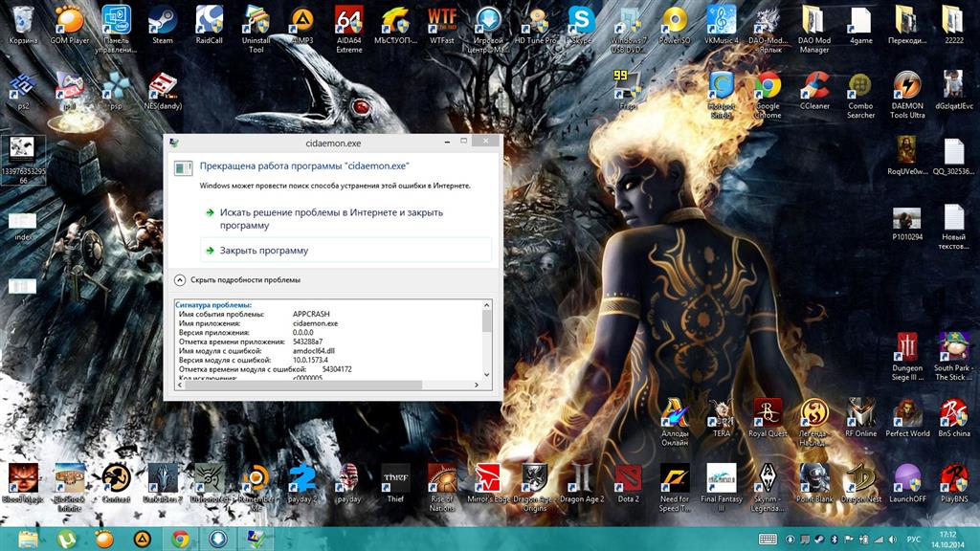This screenshot has width=980, height=551.
Task: Open the VKMusic 4 shortcut
Action: [722, 25]
